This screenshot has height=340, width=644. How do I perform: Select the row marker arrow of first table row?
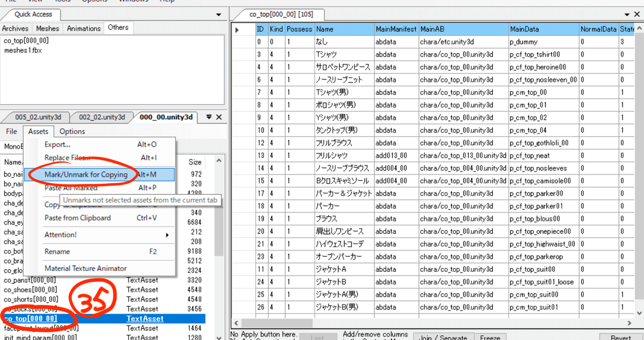(238, 29)
